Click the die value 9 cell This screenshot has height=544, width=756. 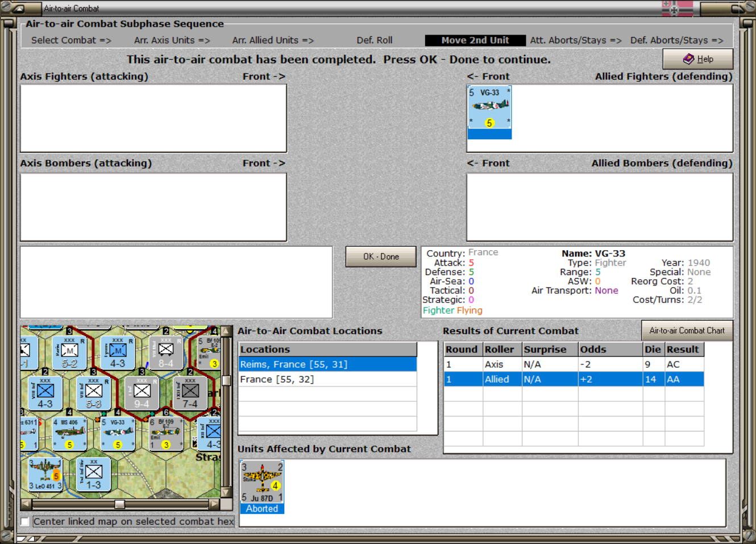click(654, 364)
